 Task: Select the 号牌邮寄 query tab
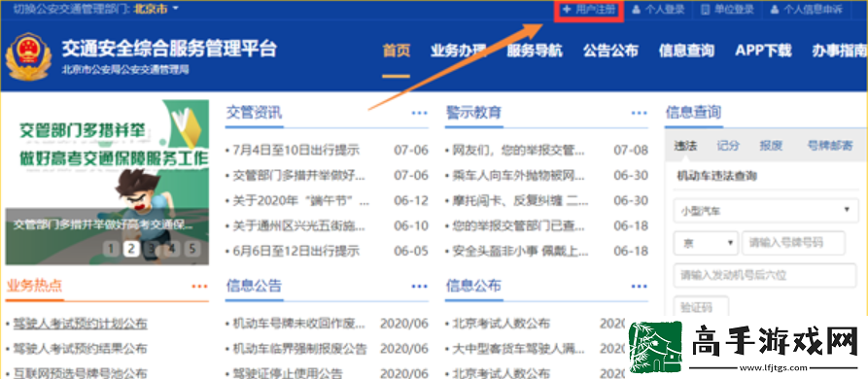(x=830, y=146)
